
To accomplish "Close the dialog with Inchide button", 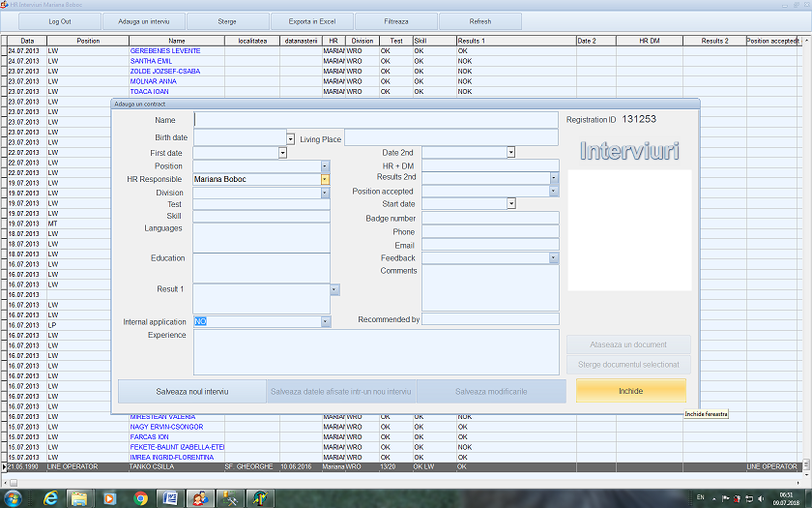I will pyautogui.click(x=630, y=391).
